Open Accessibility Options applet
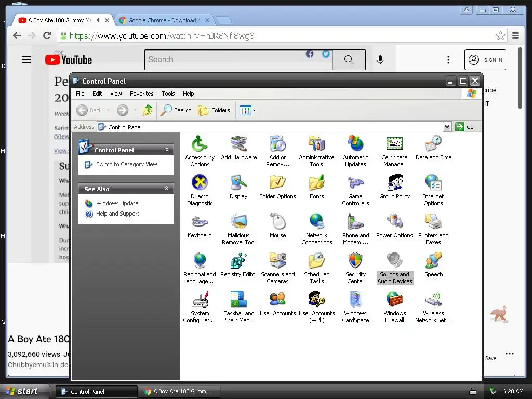Viewport: 532px width, 399px height. (199, 151)
